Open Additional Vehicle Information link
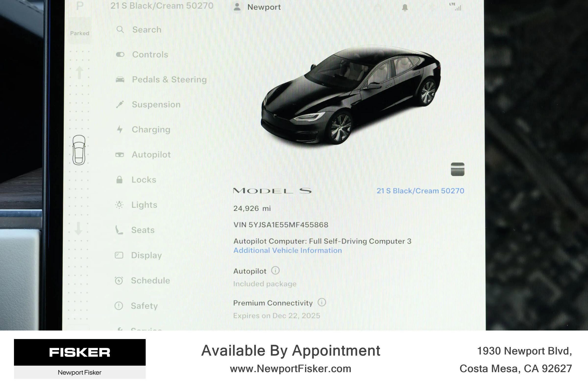Screen dimensions: 588x392 coord(287,250)
